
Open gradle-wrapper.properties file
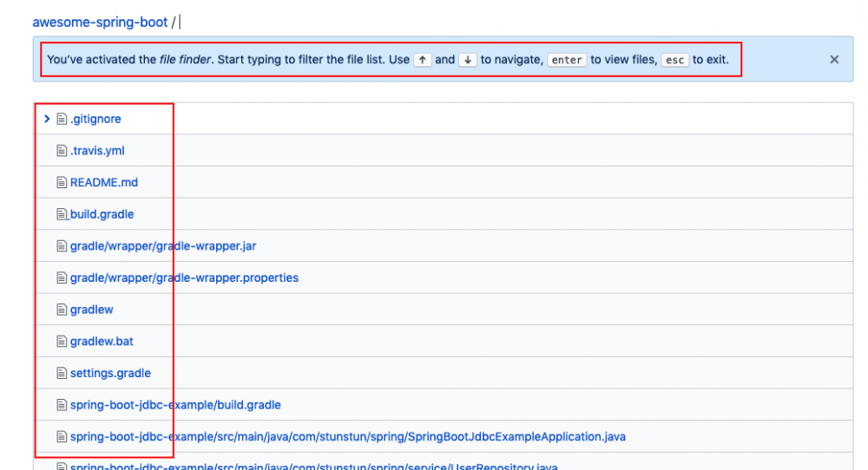[x=184, y=277]
